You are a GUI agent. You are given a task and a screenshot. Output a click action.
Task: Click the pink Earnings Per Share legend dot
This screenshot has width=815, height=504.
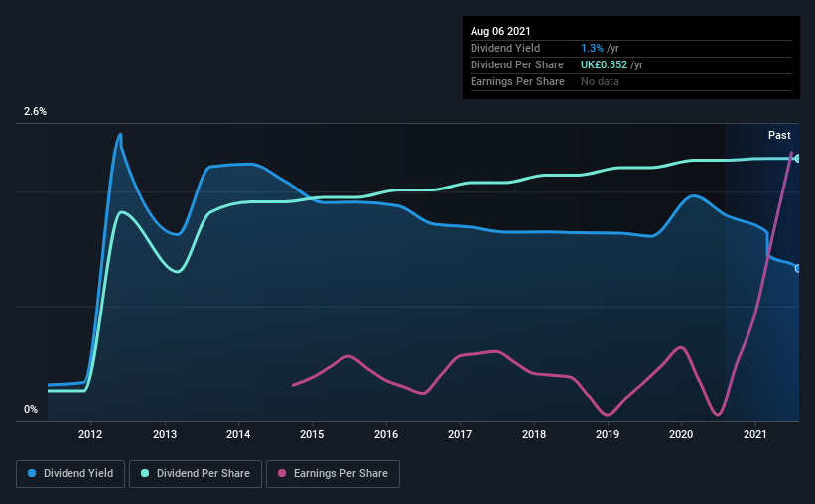point(282,473)
